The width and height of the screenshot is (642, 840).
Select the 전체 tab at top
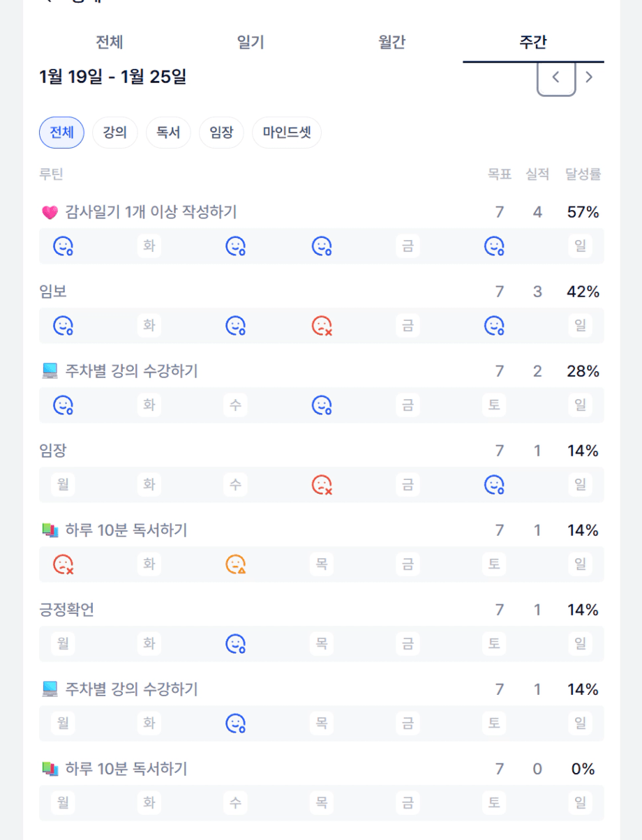[110, 43]
